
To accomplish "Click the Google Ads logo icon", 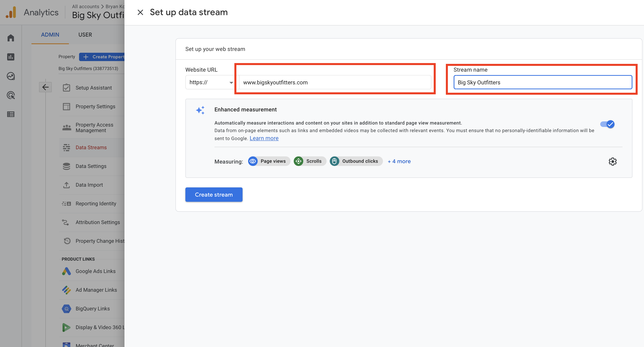I will pyautogui.click(x=67, y=271).
